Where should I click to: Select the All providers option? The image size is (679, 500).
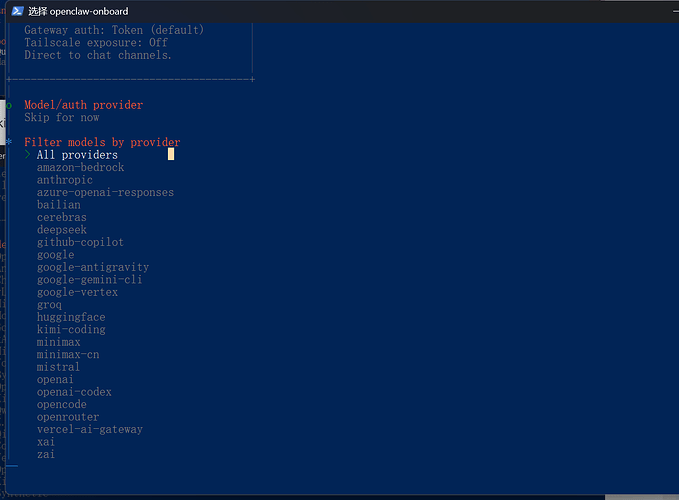tap(77, 155)
